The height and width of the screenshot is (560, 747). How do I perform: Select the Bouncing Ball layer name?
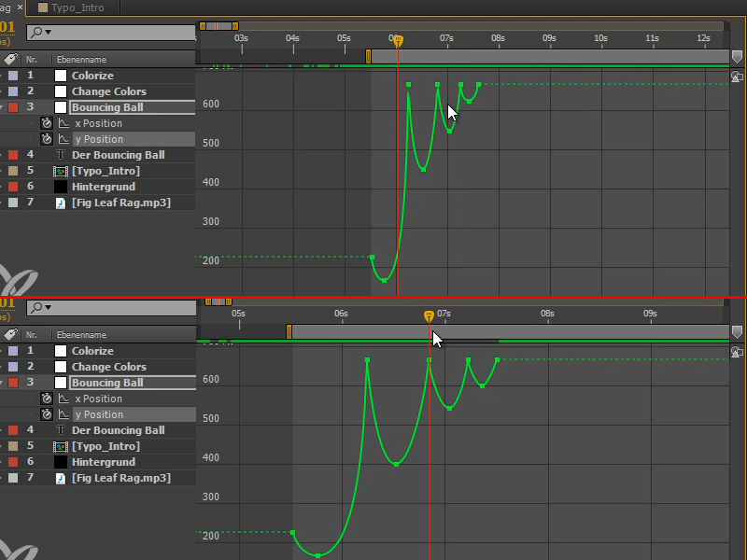coord(106,107)
